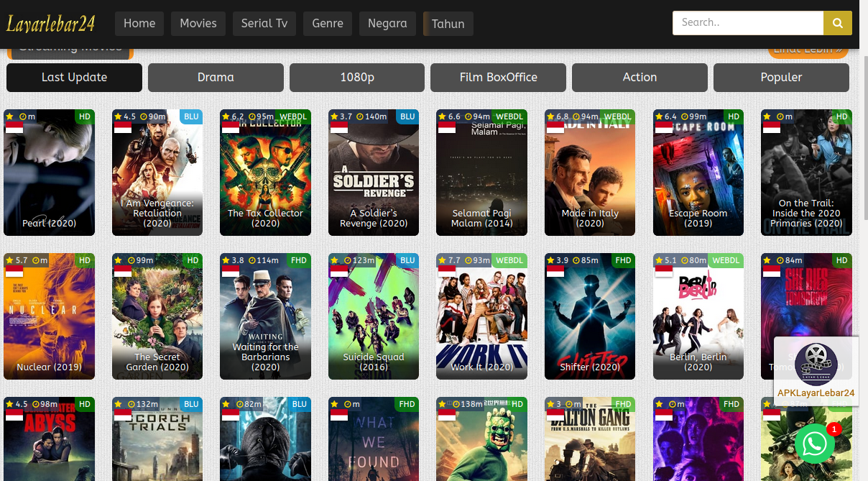Switch to the 1080p tab
This screenshot has height=481, width=868.
click(x=357, y=78)
